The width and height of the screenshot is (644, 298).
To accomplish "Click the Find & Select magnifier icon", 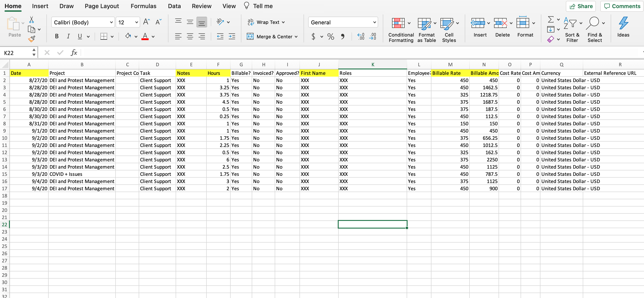I will [592, 23].
